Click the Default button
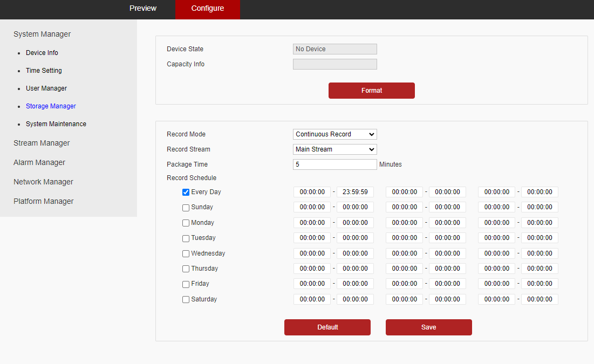Image resolution: width=594 pixels, height=364 pixels. pyautogui.click(x=327, y=327)
